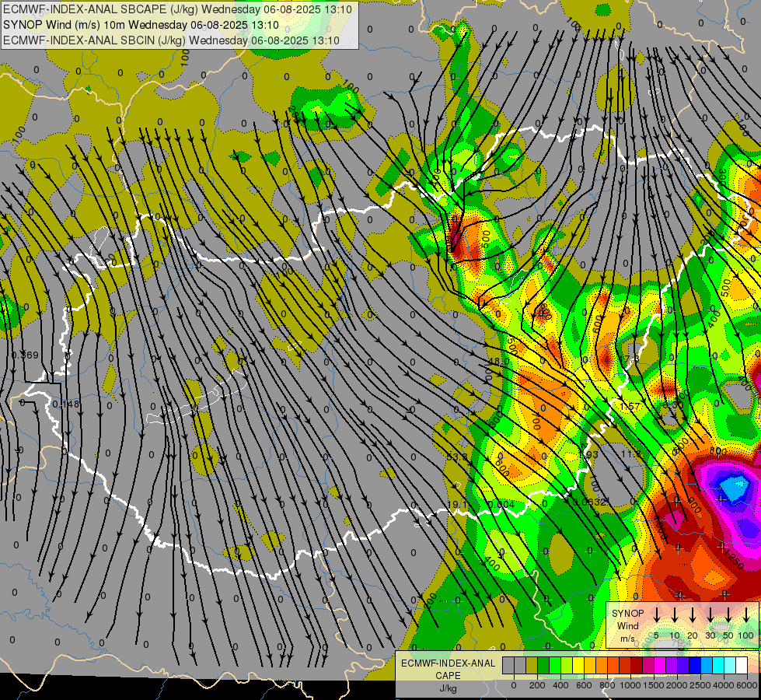Click the 0.004 value on the map

502,505
